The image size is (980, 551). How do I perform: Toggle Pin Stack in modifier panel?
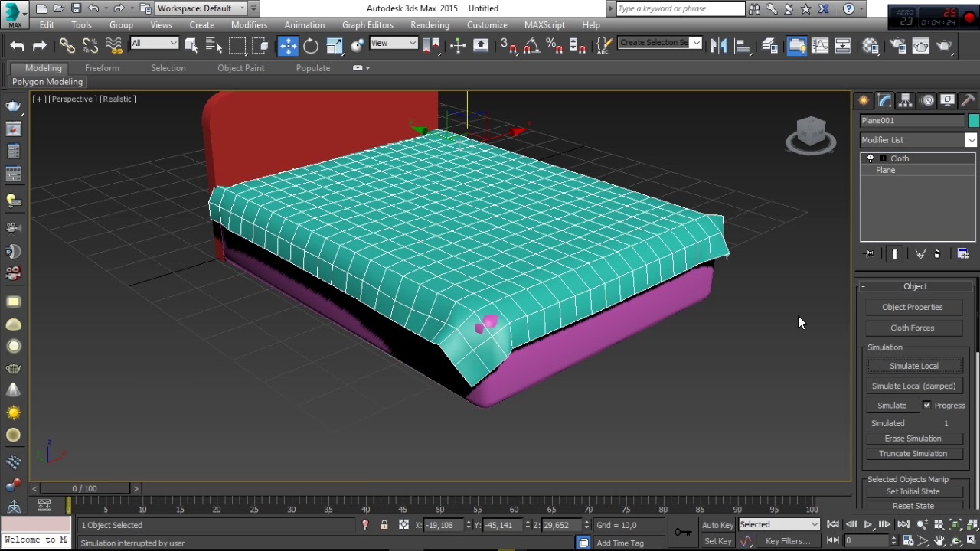(868, 254)
